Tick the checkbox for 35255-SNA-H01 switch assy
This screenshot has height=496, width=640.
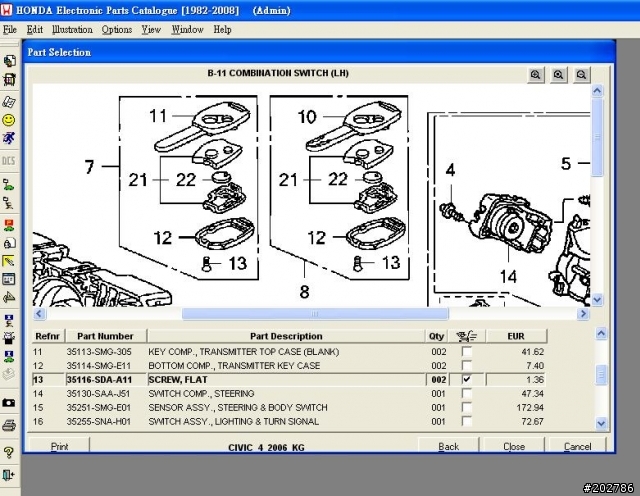pyautogui.click(x=466, y=421)
